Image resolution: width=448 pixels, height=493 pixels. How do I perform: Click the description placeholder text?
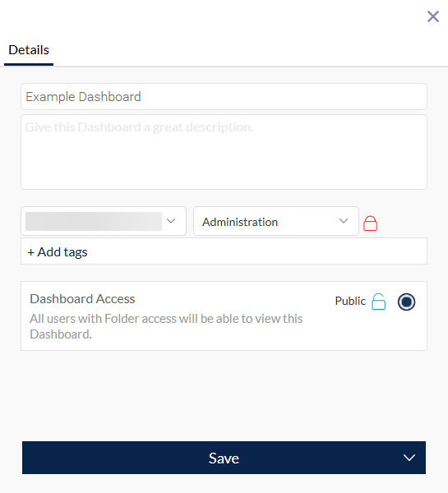(x=139, y=127)
